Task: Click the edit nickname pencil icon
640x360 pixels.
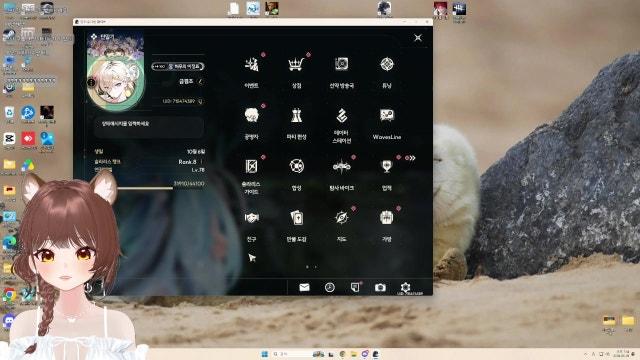Action: 200,82
